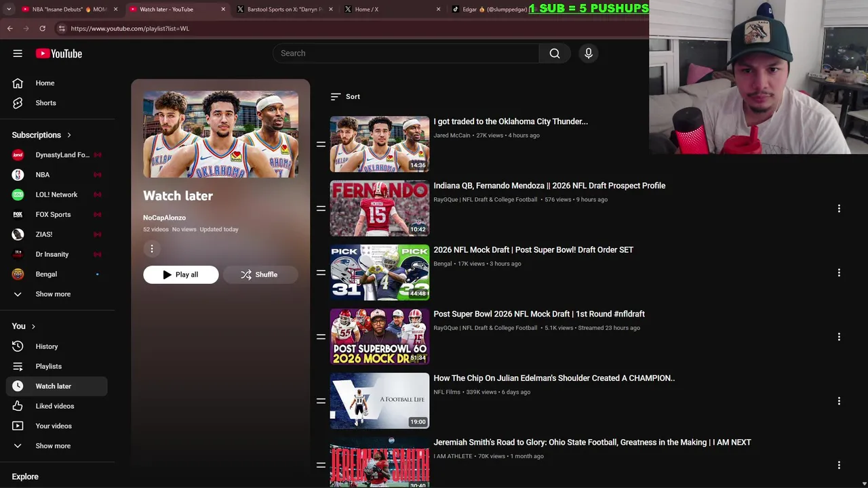Click the YouTube logo
Image resolution: width=868 pixels, height=488 pixels.
click(x=59, y=54)
